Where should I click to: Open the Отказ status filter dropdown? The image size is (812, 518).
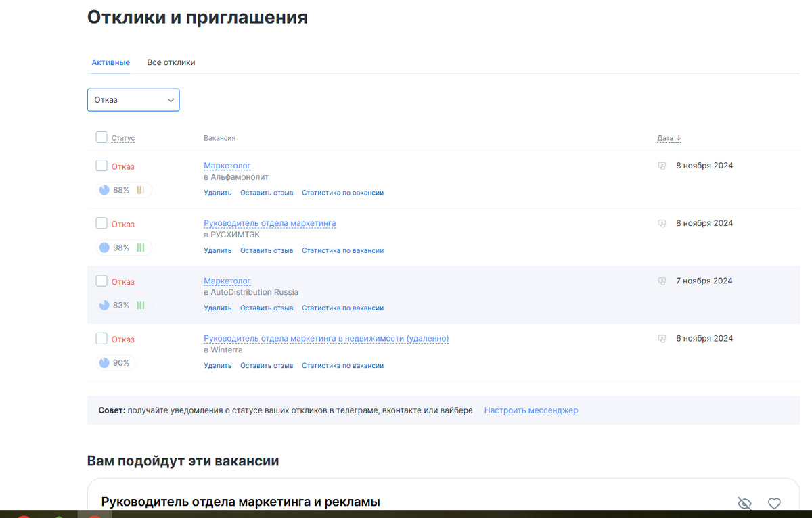pyautogui.click(x=133, y=99)
